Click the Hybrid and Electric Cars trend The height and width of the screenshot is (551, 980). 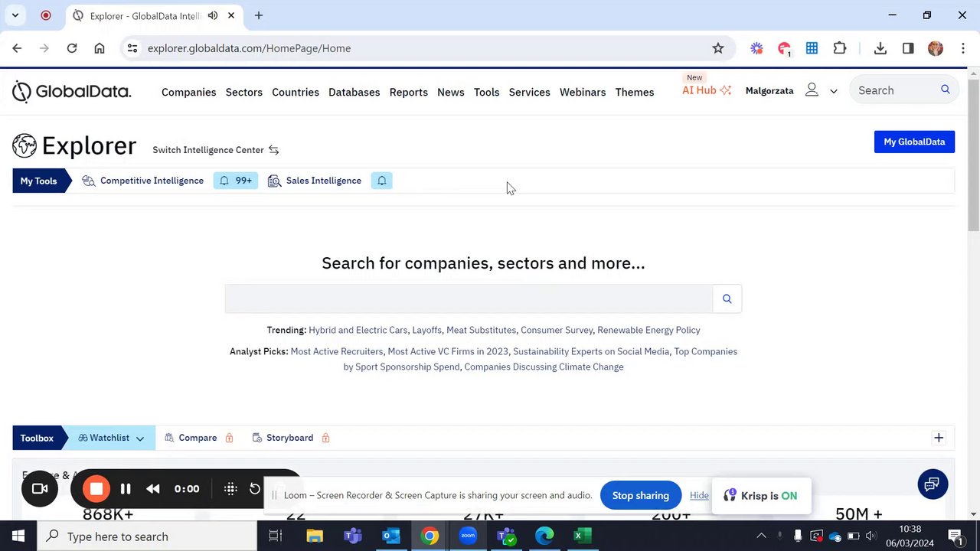click(358, 330)
